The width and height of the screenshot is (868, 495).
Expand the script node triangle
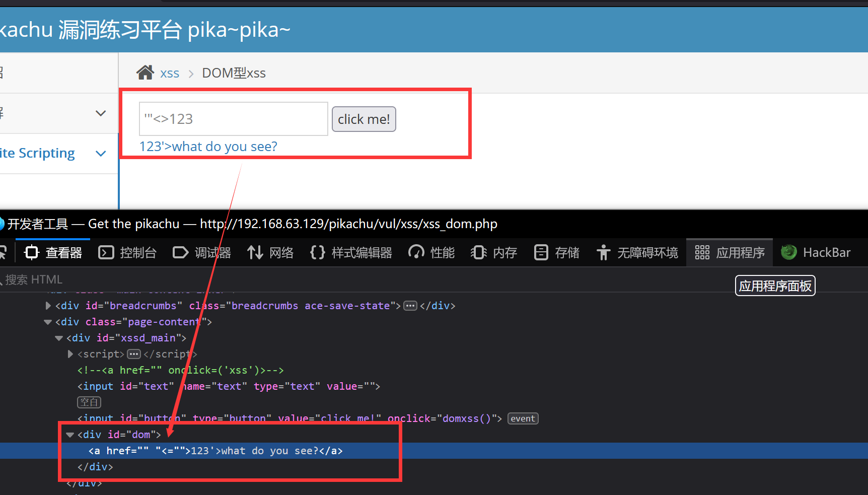click(x=70, y=354)
